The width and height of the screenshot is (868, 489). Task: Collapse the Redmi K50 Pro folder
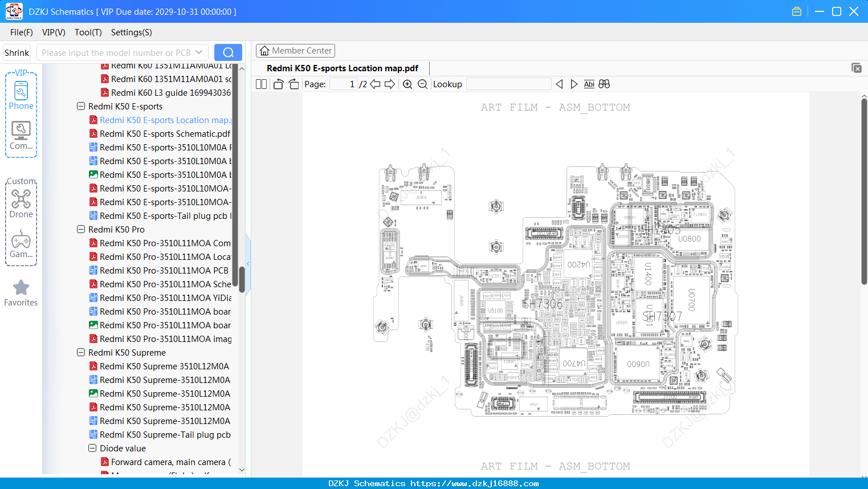[x=81, y=230]
